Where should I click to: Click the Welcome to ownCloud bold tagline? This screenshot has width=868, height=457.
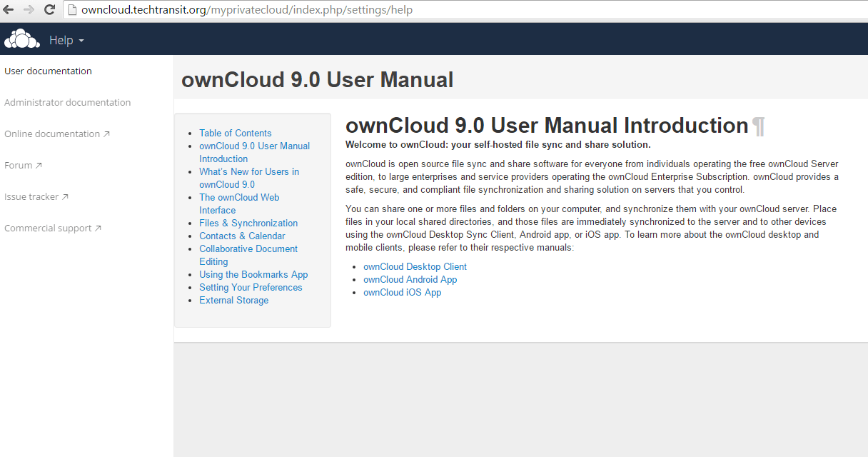tap(498, 144)
